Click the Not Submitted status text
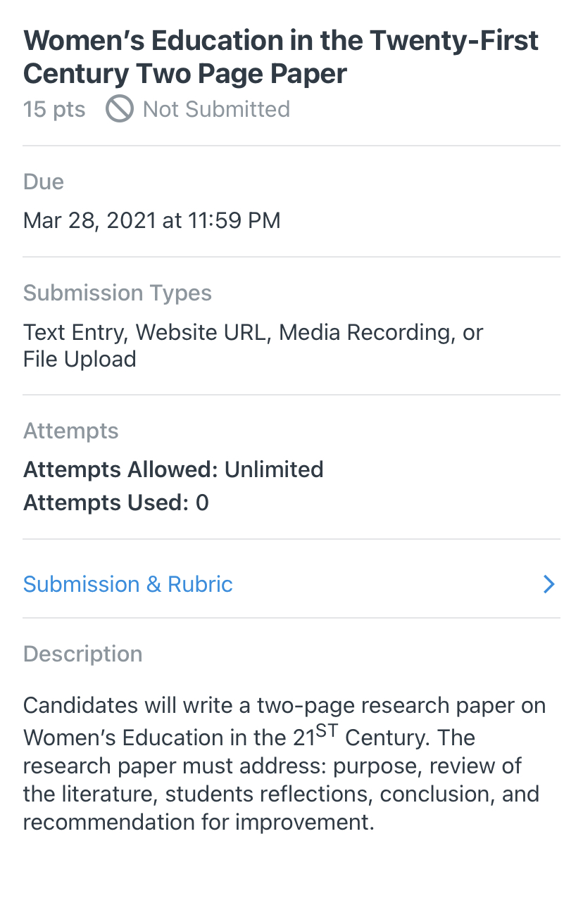The image size is (583, 924). point(216,109)
